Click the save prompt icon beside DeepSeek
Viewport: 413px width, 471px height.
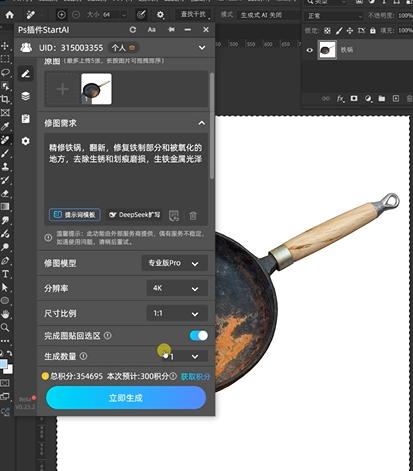174,215
